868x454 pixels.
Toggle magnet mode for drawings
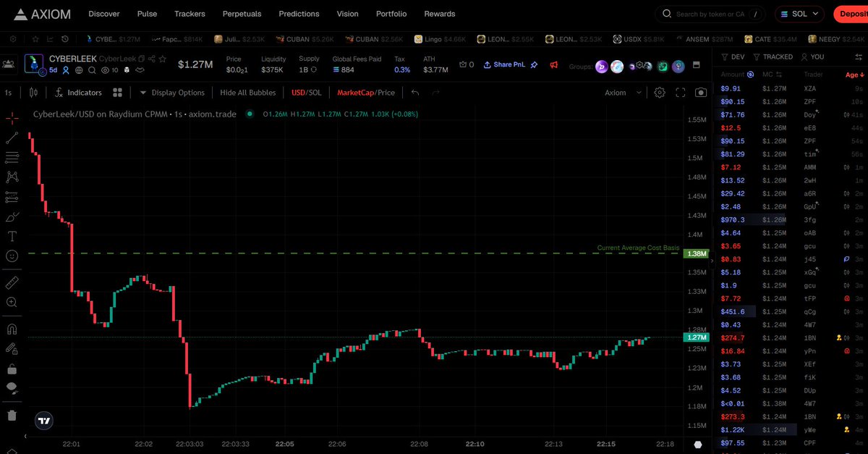point(12,329)
